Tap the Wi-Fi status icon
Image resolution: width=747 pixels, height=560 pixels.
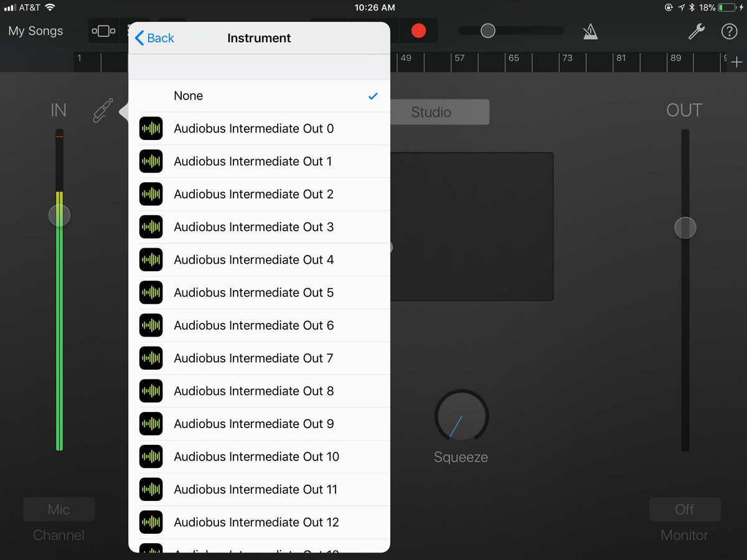[x=50, y=7]
